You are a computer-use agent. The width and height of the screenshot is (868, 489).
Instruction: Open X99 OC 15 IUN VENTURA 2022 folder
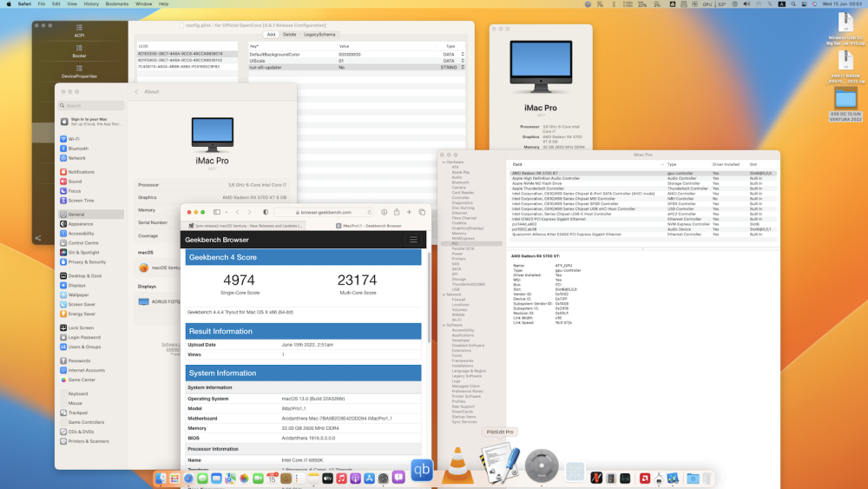[x=845, y=105]
